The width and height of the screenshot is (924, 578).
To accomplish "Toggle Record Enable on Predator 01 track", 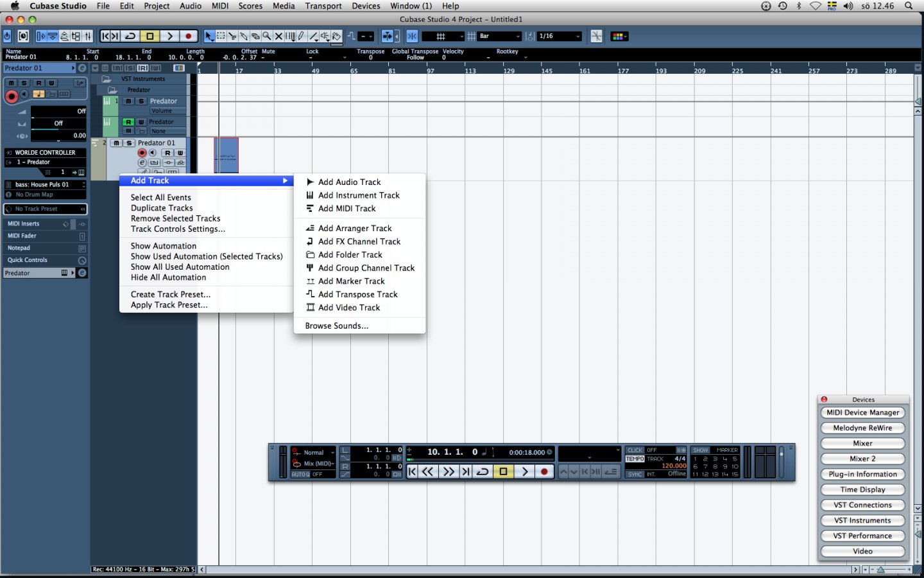I will click(142, 153).
